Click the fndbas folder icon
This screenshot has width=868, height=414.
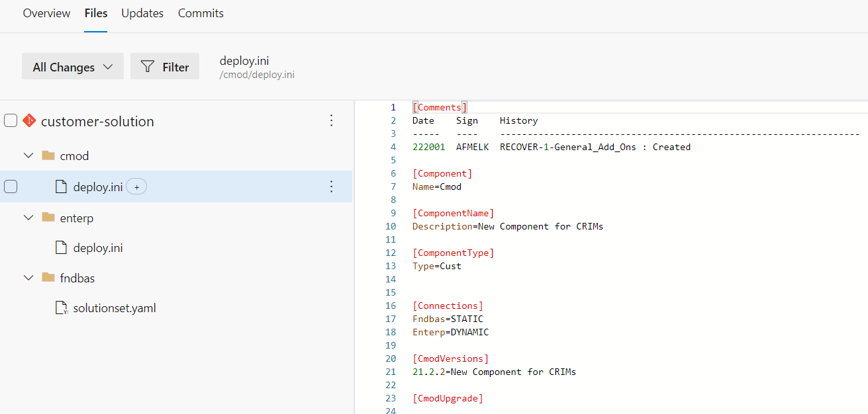pyautogui.click(x=49, y=277)
